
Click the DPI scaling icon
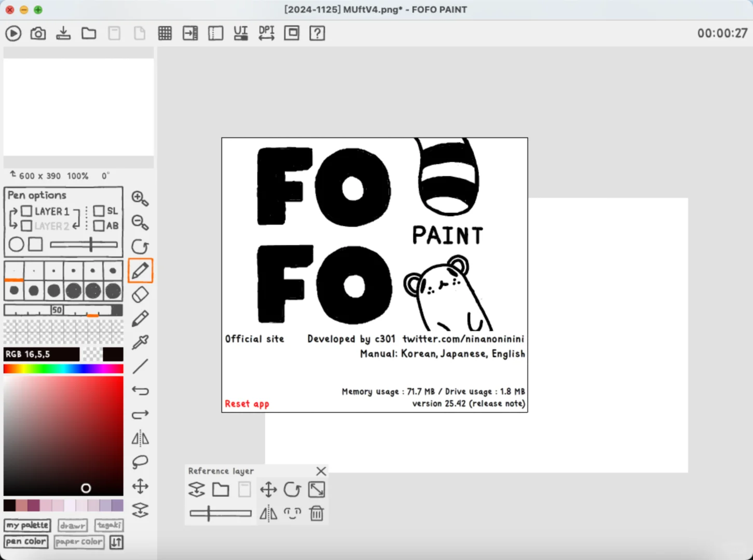click(x=266, y=34)
